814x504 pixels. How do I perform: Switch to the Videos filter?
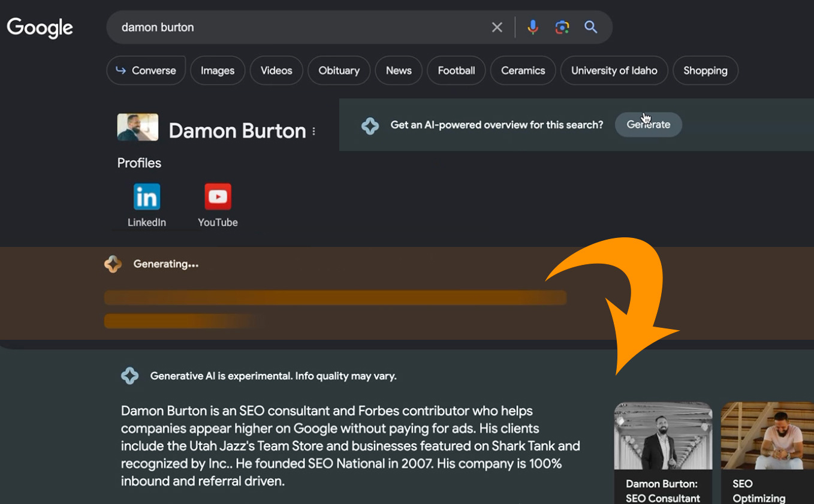(x=276, y=70)
